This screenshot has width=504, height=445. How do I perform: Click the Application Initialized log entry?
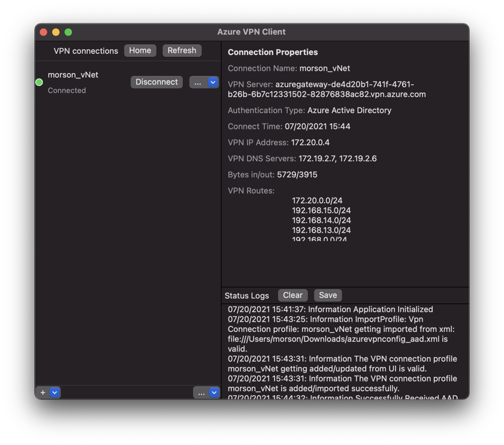pos(330,310)
